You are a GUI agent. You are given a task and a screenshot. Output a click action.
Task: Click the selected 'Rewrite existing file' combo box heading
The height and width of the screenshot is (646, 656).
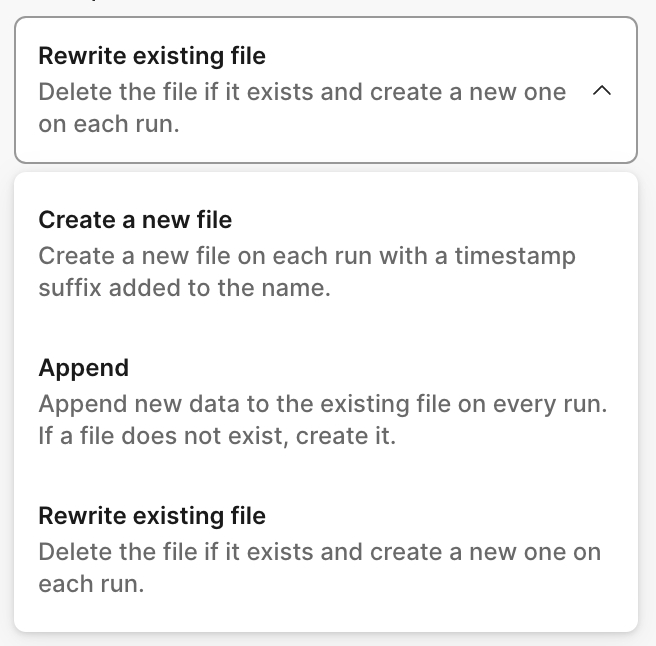coord(152,54)
